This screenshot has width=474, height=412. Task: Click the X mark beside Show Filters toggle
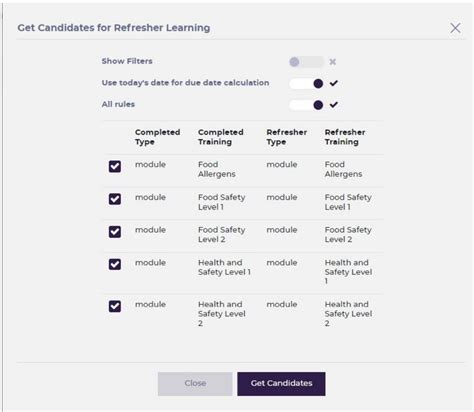(x=332, y=62)
